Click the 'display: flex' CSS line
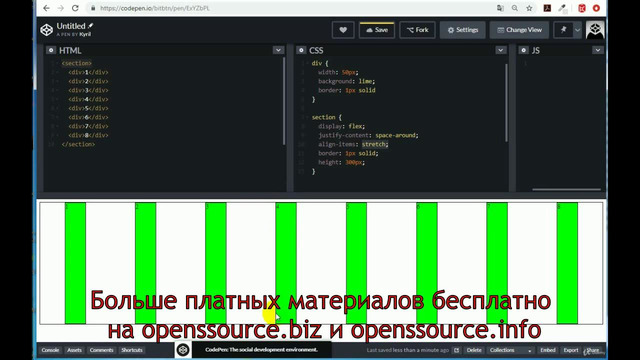Image resolution: width=640 pixels, height=360 pixels. pyautogui.click(x=341, y=126)
